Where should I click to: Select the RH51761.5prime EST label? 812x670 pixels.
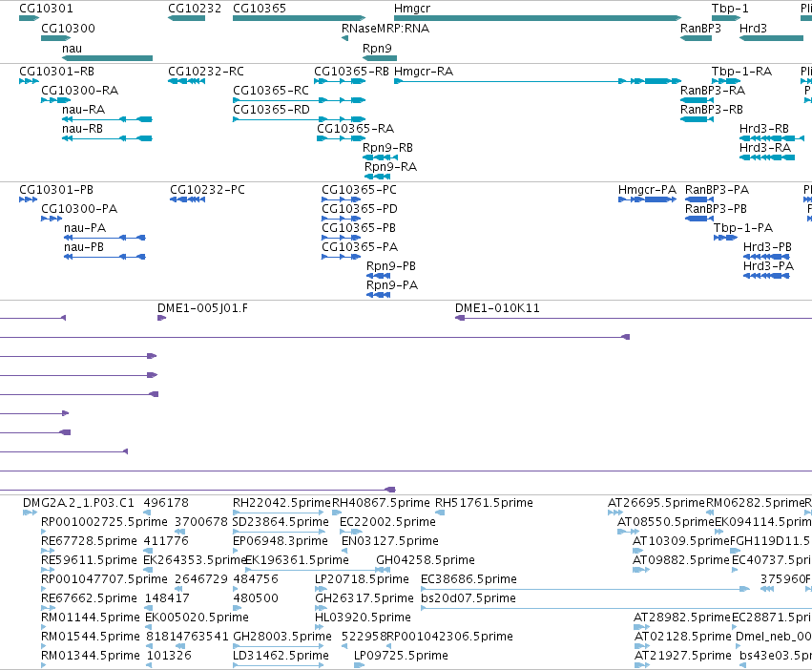coord(484,503)
